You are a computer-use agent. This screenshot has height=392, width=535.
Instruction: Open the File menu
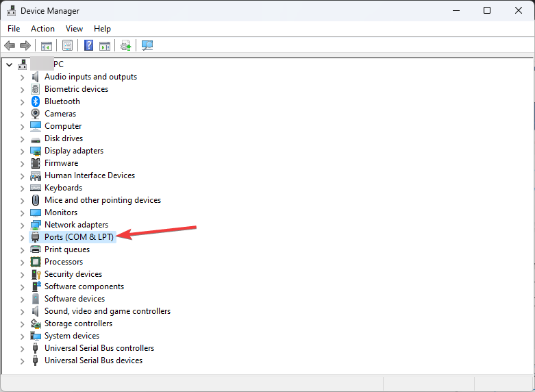[x=14, y=29]
